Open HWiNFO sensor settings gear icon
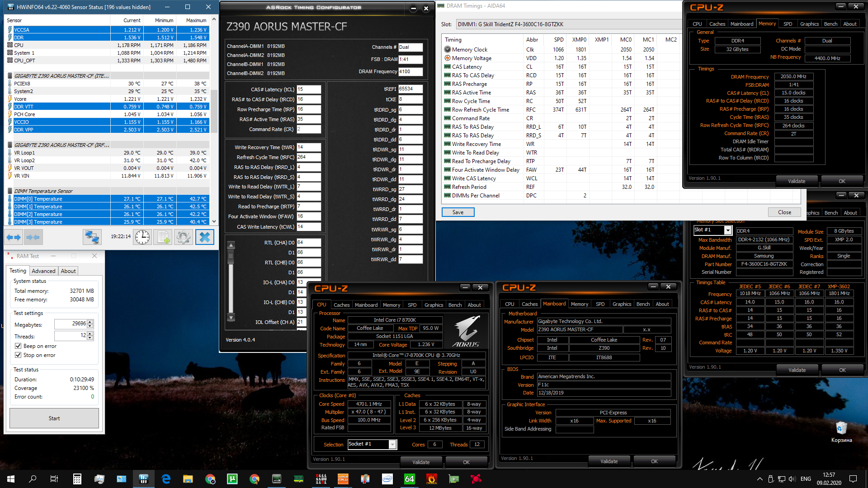The height and width of the screenshot is (488, 868). tap(184, 237)
